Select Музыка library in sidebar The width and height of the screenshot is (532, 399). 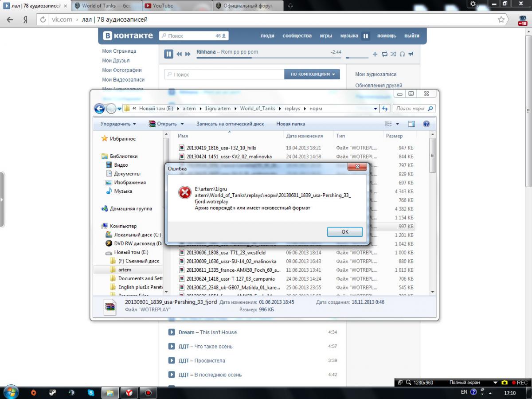[123, 191]
